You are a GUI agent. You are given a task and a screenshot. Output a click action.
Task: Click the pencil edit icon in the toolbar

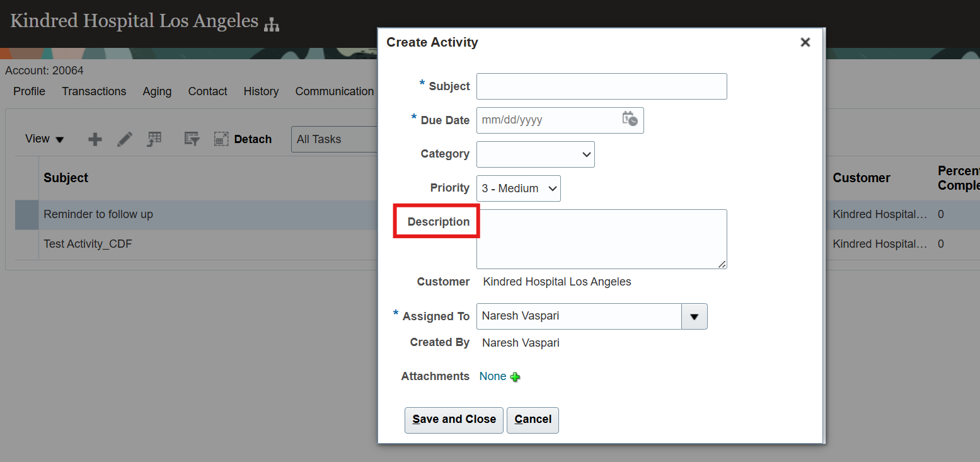click(125, 139)
